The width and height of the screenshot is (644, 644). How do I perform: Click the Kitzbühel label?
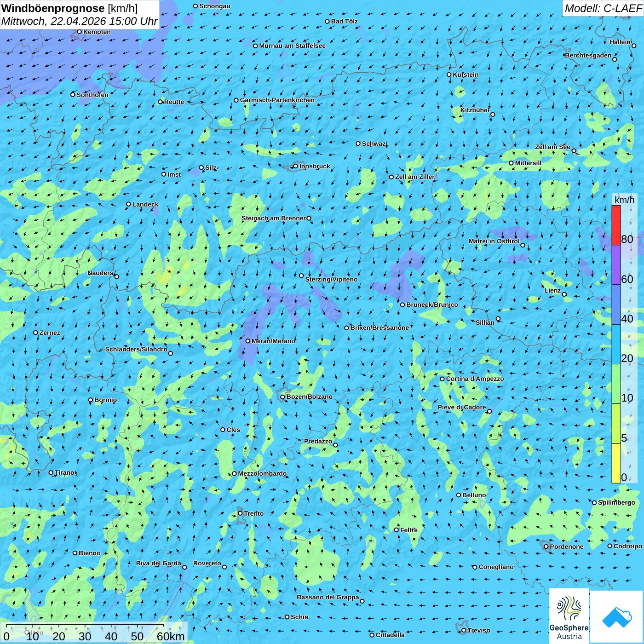[x=475, y=110]
